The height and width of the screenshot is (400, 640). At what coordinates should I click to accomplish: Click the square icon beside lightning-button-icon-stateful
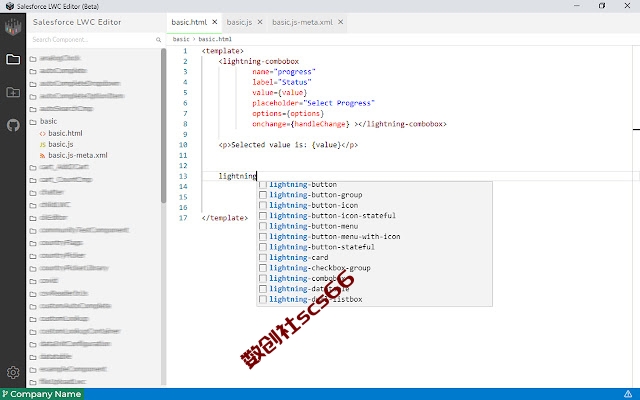[263, 216]
